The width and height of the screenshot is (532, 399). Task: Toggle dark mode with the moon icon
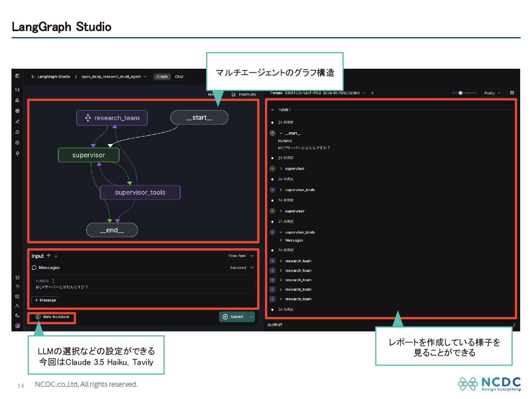click(17, 316)
